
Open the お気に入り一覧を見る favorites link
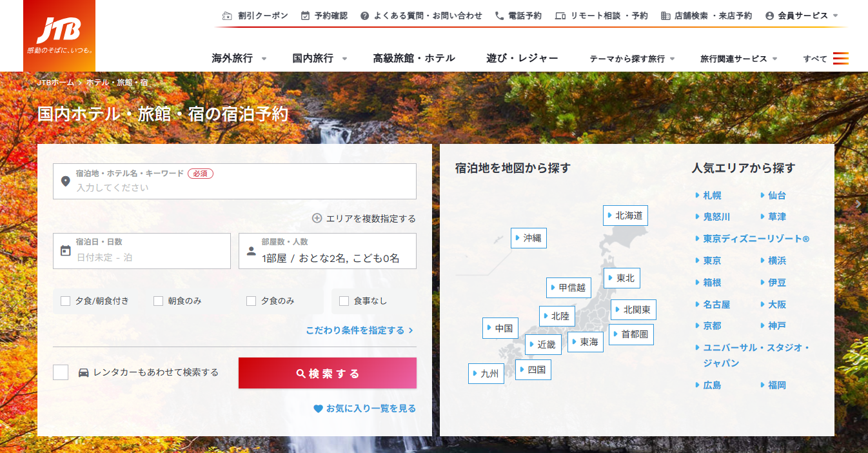(364, 408)
